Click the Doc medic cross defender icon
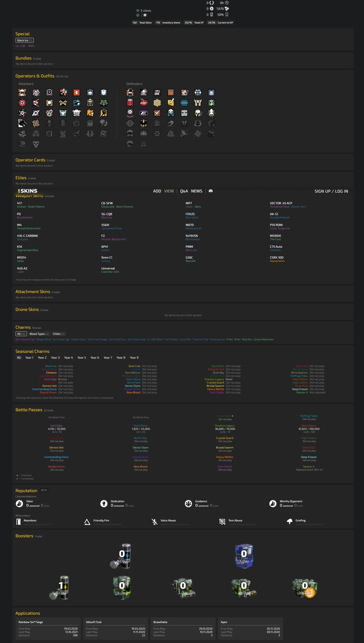Viewport: 364px width, 643px height. tap(198, 93)
